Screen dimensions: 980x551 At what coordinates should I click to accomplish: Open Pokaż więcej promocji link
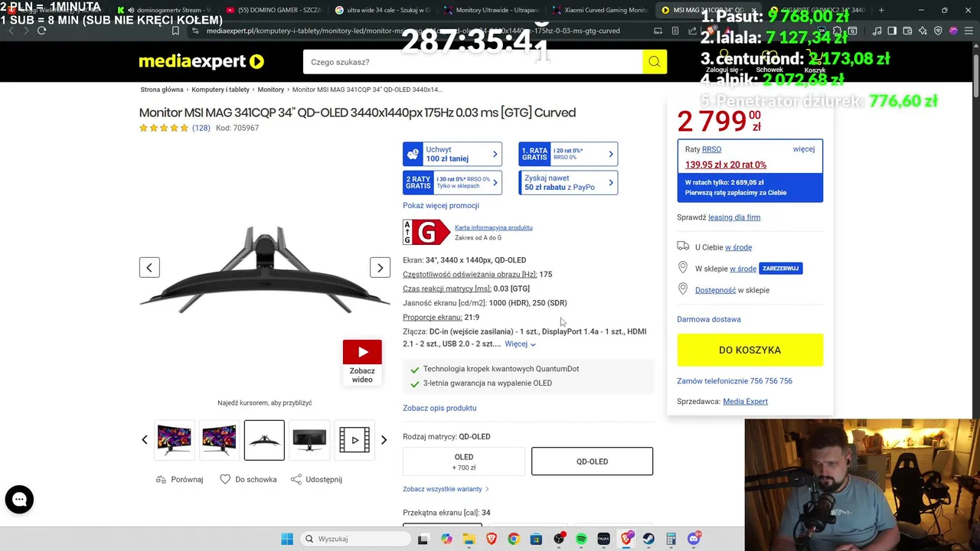[x=441, y=205]
